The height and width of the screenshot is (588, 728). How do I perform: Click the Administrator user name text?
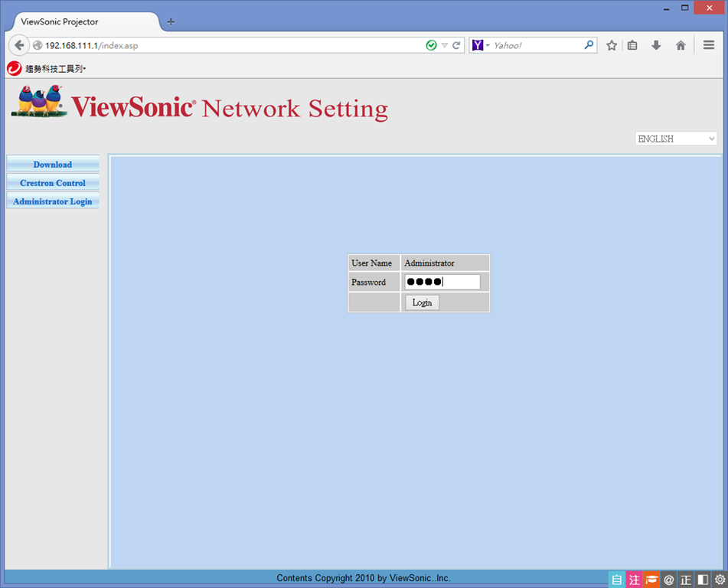pyautogui.click(x=429, y=263)
